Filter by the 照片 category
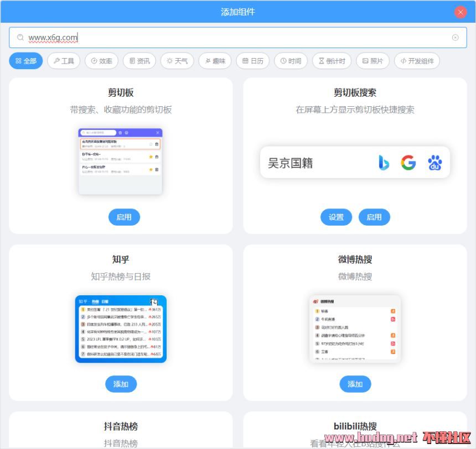The image size is (476, 449). pos(373,61)
